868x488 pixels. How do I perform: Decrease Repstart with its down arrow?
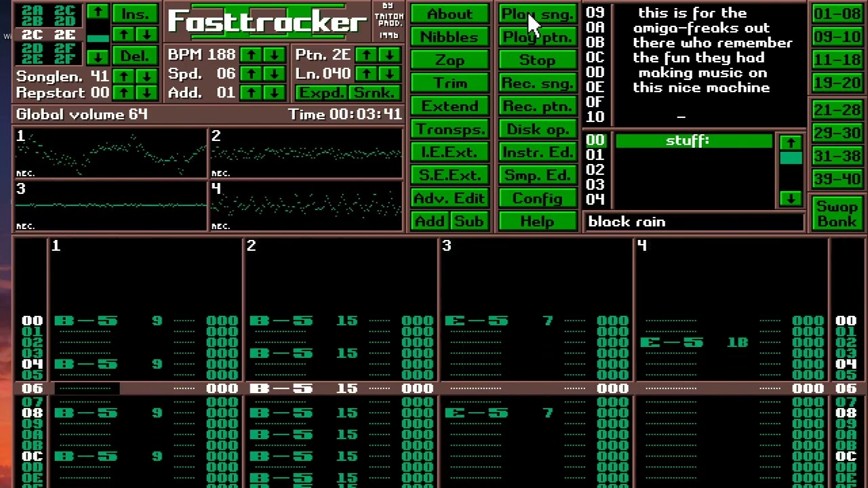(x=146, y=92)
